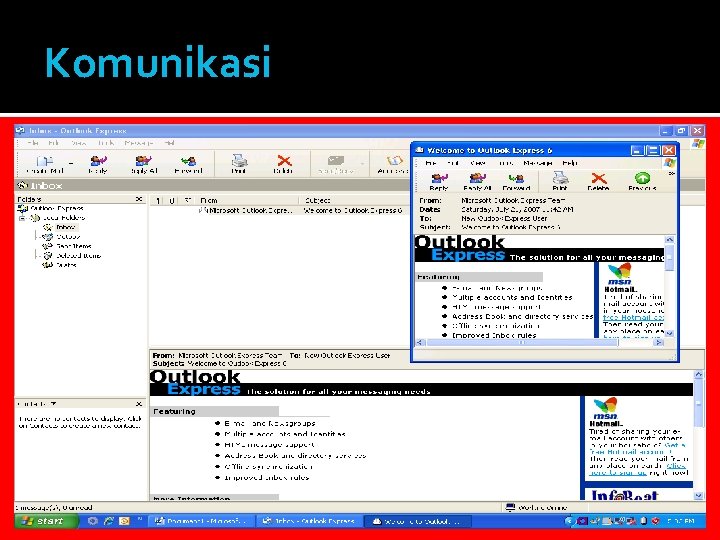Click horizontal scrollbar thumb in Welcome window
The image size is (720, 540).
[x=523, y=343]
